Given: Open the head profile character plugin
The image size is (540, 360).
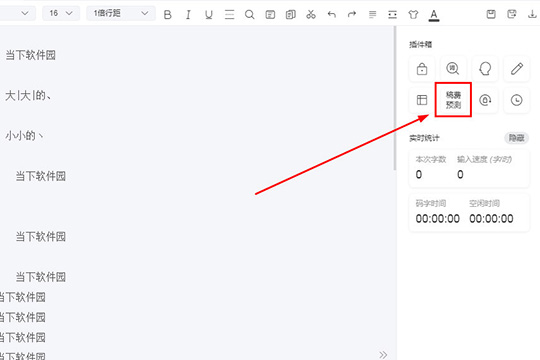Looking at the screenshot, I should (485, 69).
